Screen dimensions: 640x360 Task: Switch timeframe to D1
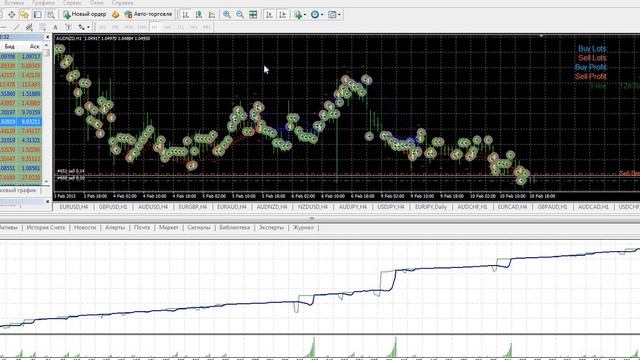pyautogui.click(x=181, y=27)
